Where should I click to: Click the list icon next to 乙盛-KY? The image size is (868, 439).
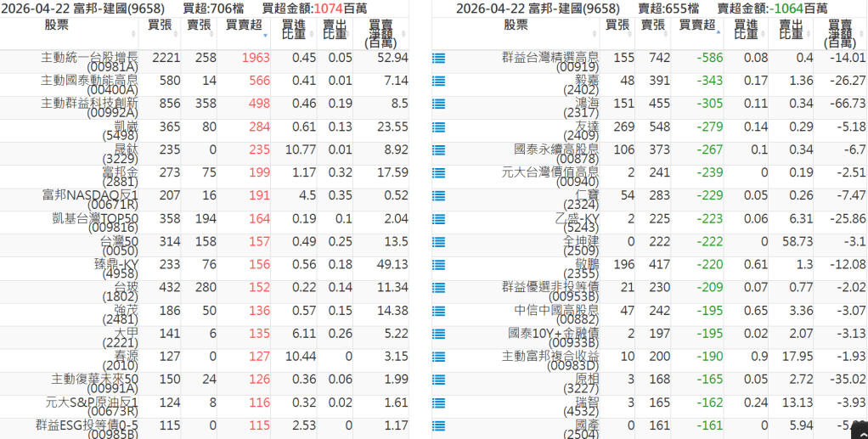pyautogui.click(x=438, y=219)
